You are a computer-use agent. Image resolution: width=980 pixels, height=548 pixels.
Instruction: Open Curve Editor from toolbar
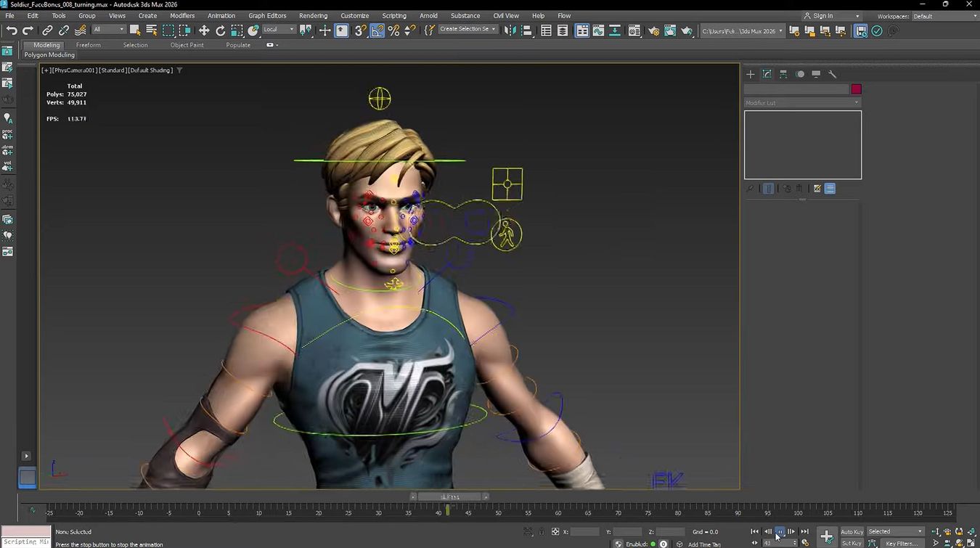coord(598,30)
